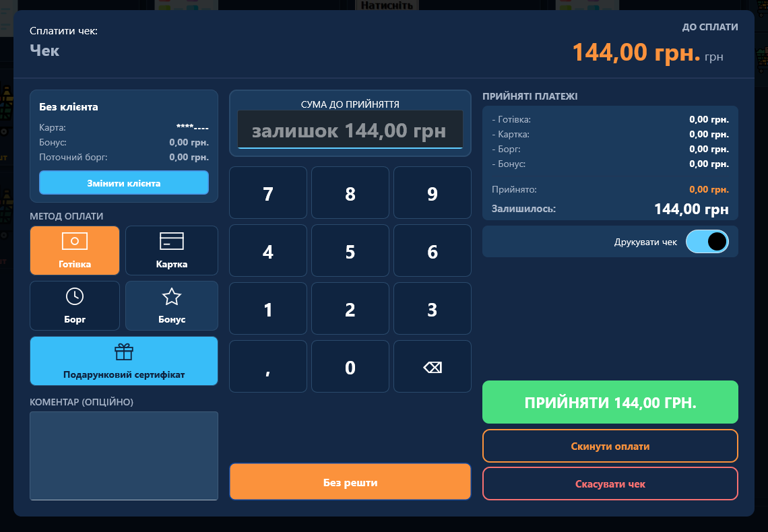Screen dimensions: 768x532
Task: Tap numpad digit 5
Action: (x=350, y=251)
